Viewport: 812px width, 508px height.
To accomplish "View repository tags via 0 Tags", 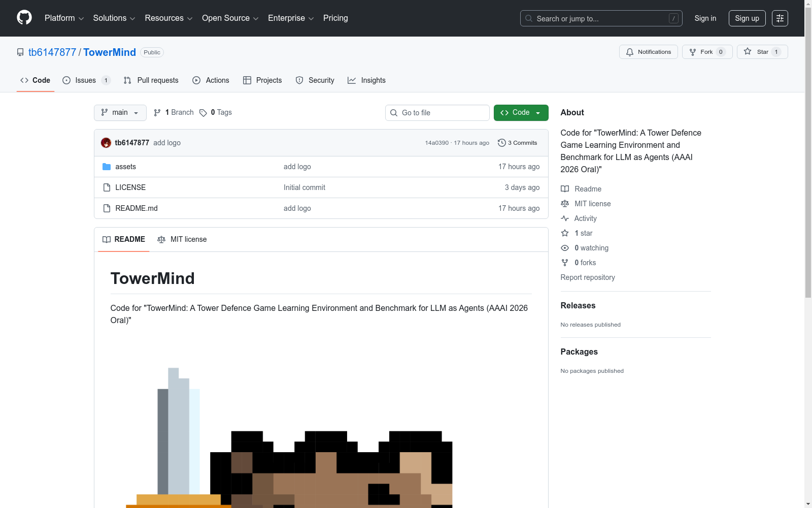I will [x=216, y=112].
